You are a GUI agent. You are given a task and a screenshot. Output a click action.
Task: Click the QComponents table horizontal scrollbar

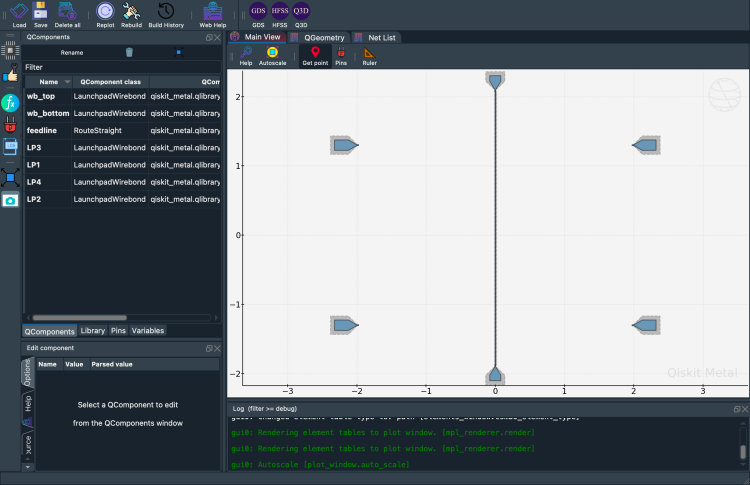(x=79, y=318)
